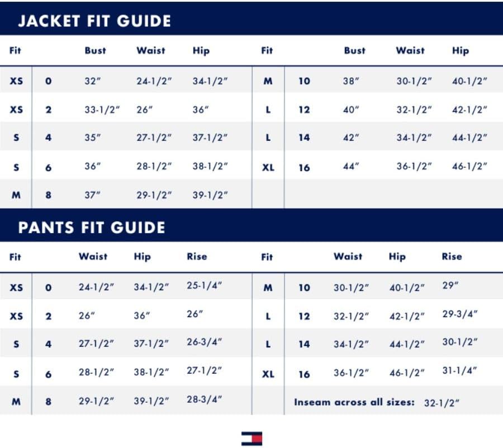Click the Bust header above the 32" value
503x448 pixels.
pos(95,50)
